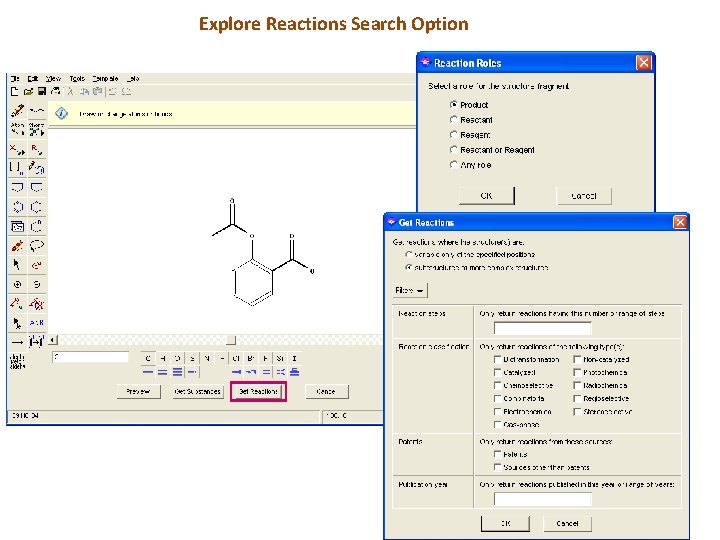Image resolution: width=720 pixels, height=540 pixels.
Task: Enable the Biotransformation checkbox
Action: coord(497,359)
